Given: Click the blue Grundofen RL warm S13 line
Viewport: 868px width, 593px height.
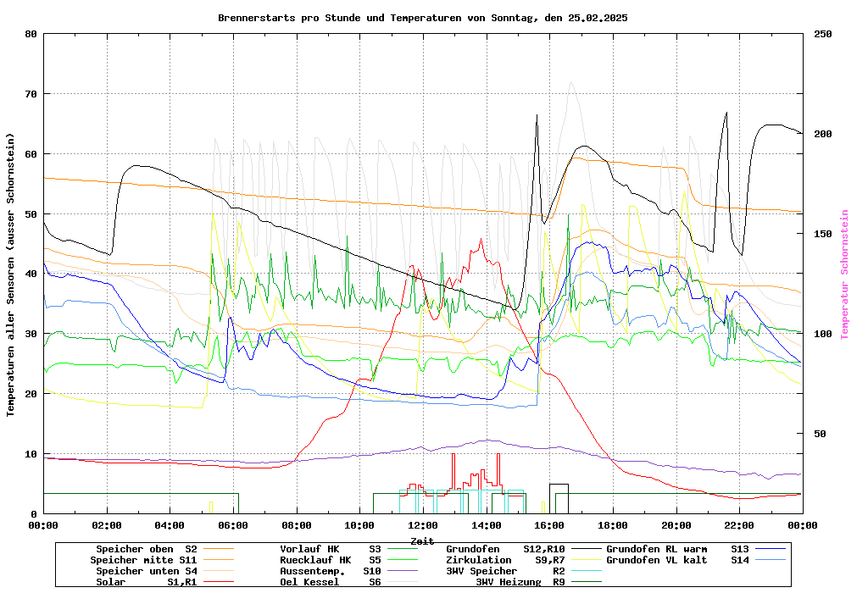Looking at the screenshot, I should [771, 550].
